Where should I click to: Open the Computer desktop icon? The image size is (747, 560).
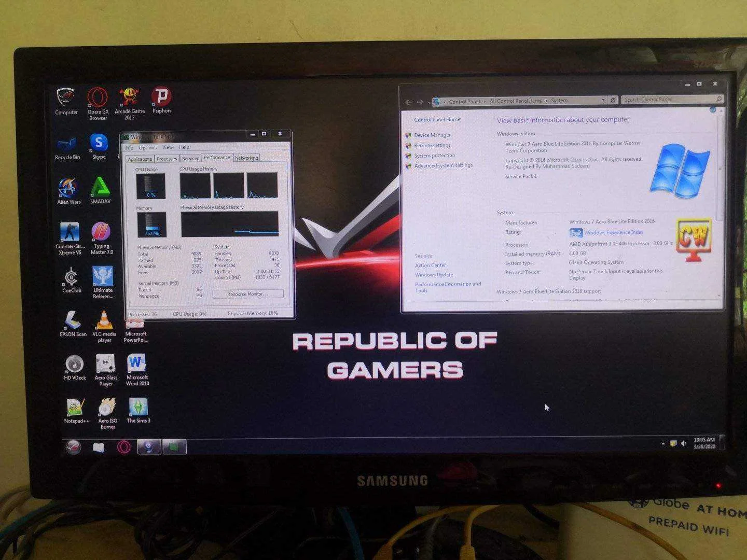[x=66, y=102]
